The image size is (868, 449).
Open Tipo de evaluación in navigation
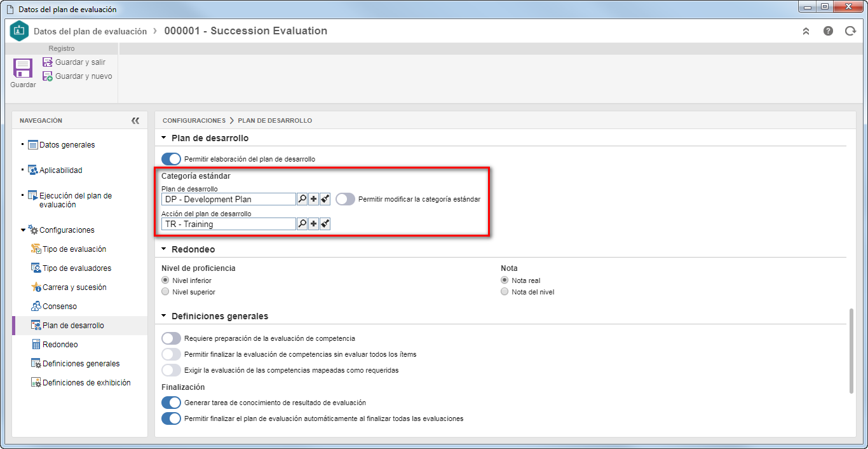click(74, 249)
